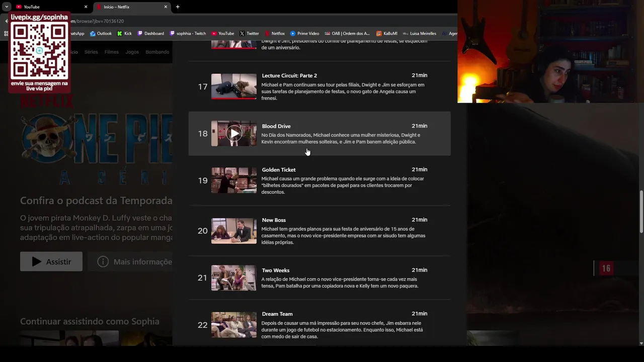
Task: Open the Luisa Meirelles bookmark
Action: click(x=419, y=33)
